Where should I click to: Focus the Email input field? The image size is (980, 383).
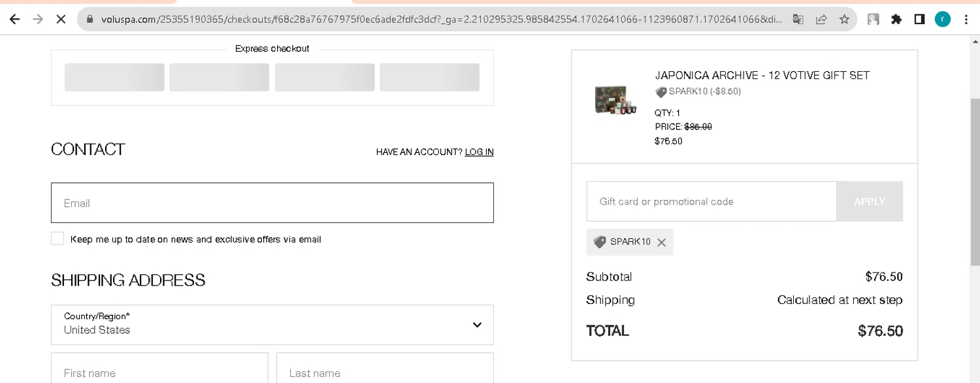coord(272,203)
